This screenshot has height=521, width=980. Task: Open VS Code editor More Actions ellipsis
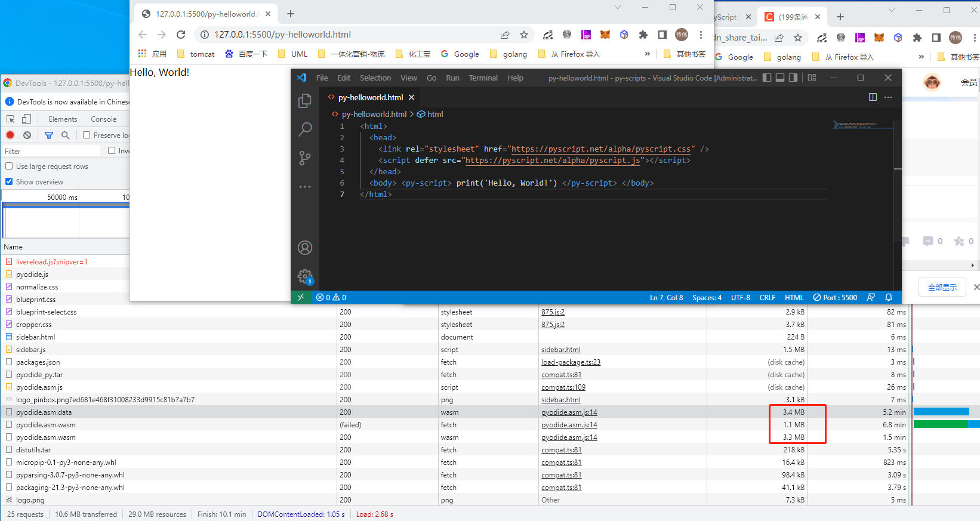point(888,97)
